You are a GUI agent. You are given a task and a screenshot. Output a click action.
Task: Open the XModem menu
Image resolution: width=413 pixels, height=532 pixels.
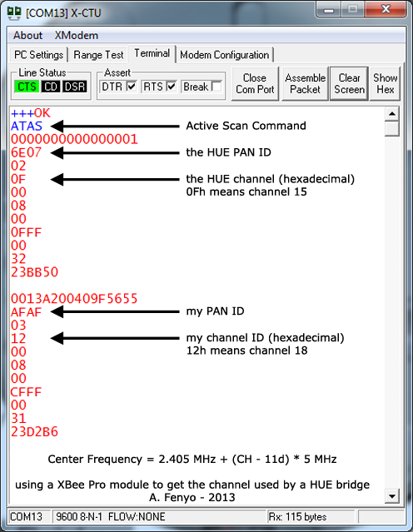coord(77,35)
